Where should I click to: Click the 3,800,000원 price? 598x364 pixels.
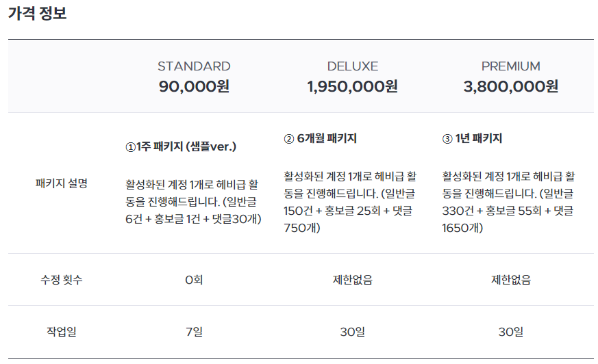pos(511,86)
